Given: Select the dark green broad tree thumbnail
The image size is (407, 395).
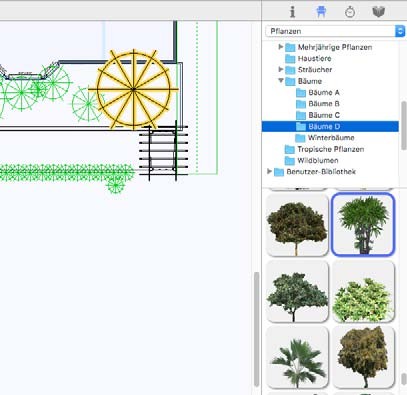Looking at the screenshot, I should coord(297,292).
